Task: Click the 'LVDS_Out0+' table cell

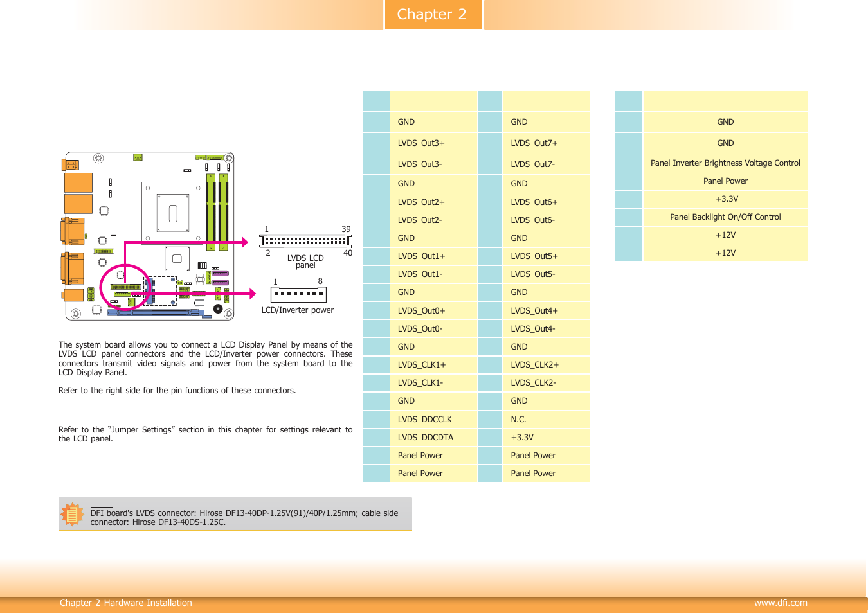Action: [x=433, y=311]
